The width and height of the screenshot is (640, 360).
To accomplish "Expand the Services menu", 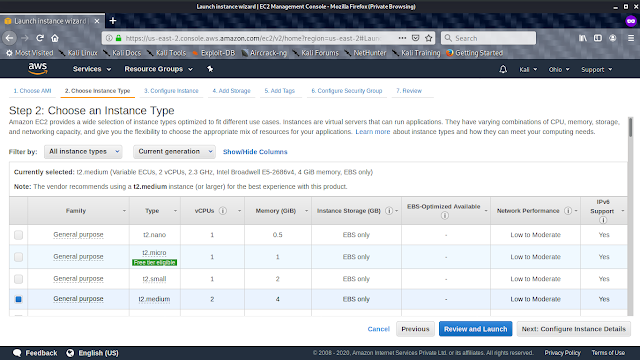I will tap(92, 69).
